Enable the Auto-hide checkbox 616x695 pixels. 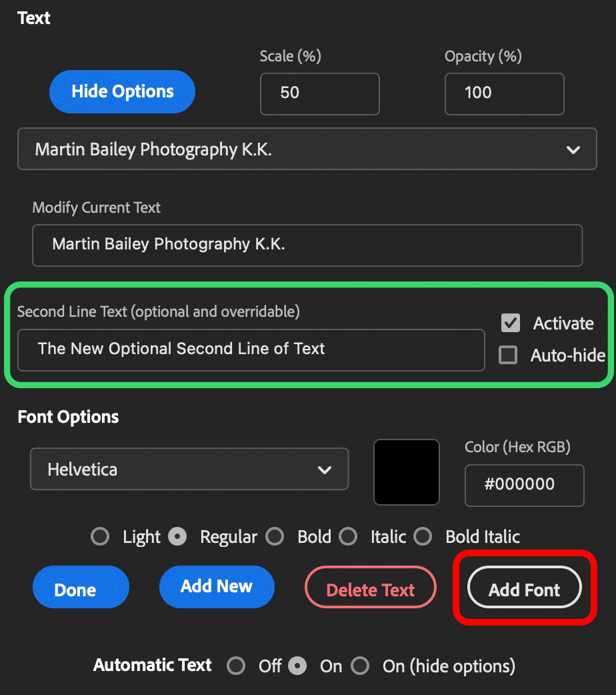pyautogui.click(x=508, y=356)
